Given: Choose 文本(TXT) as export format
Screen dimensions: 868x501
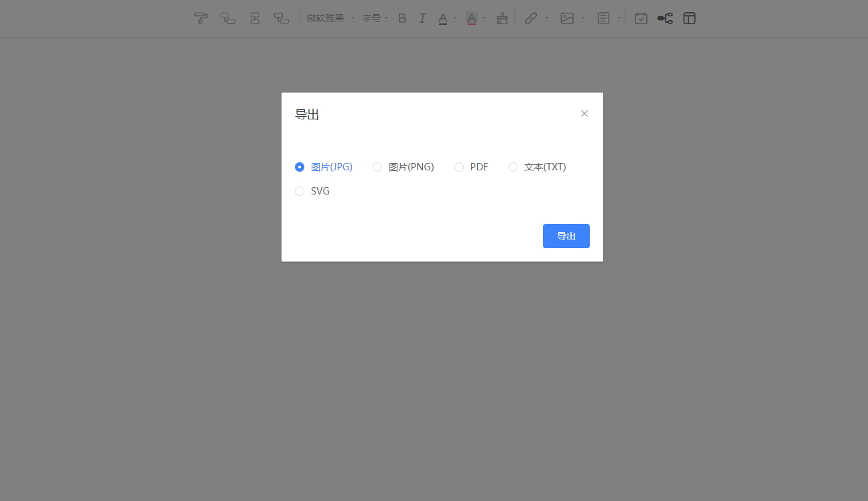Looking at the screenshot, I should coord(513,167).
